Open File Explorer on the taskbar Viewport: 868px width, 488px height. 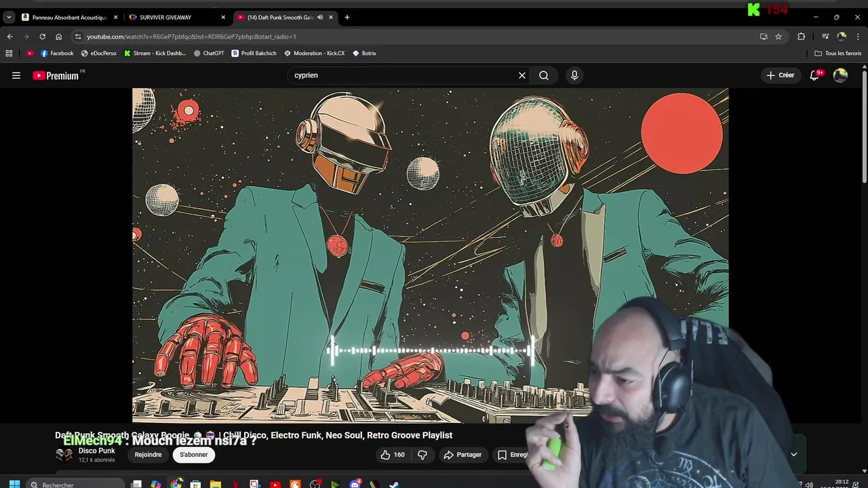(216, 484)
